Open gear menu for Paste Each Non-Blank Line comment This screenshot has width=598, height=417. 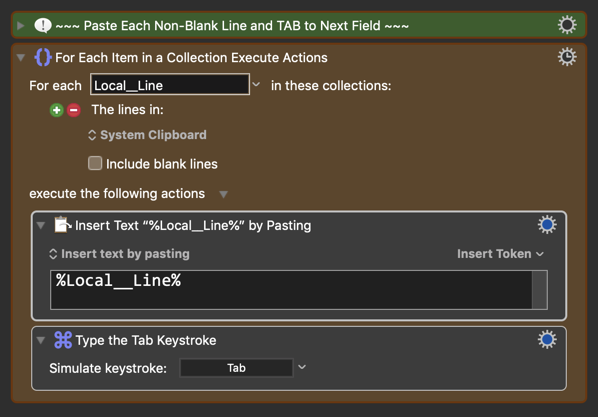coord(567,25)
